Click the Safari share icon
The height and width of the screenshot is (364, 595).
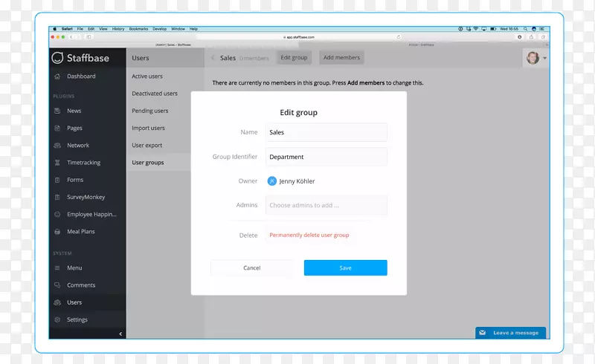click(531, 37)
